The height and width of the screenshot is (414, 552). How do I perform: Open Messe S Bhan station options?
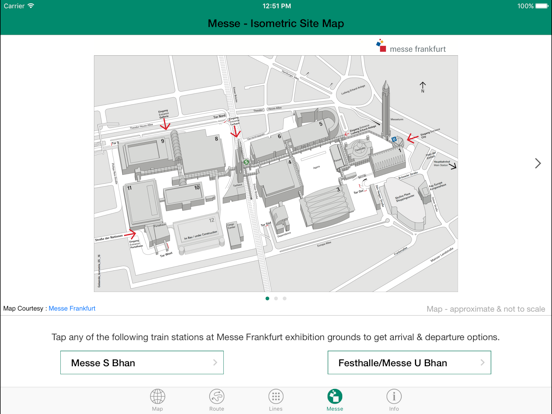pyautogui.click(x=142, y=362)
